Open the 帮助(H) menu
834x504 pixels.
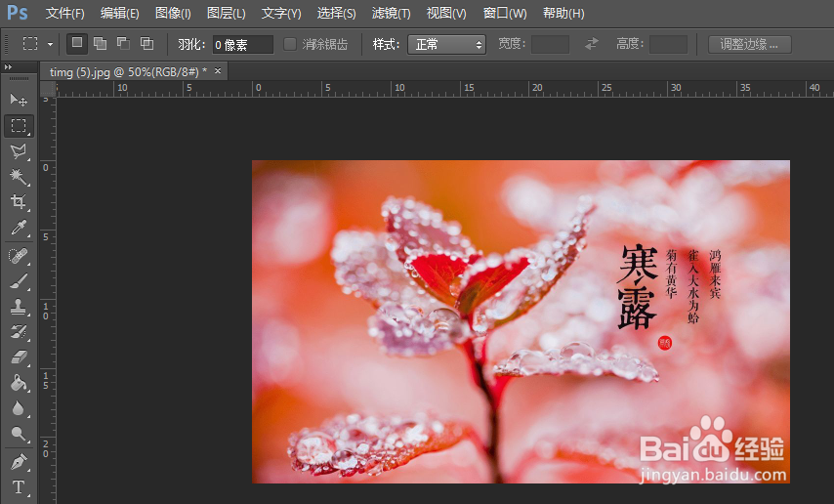(x=563, y=13)
